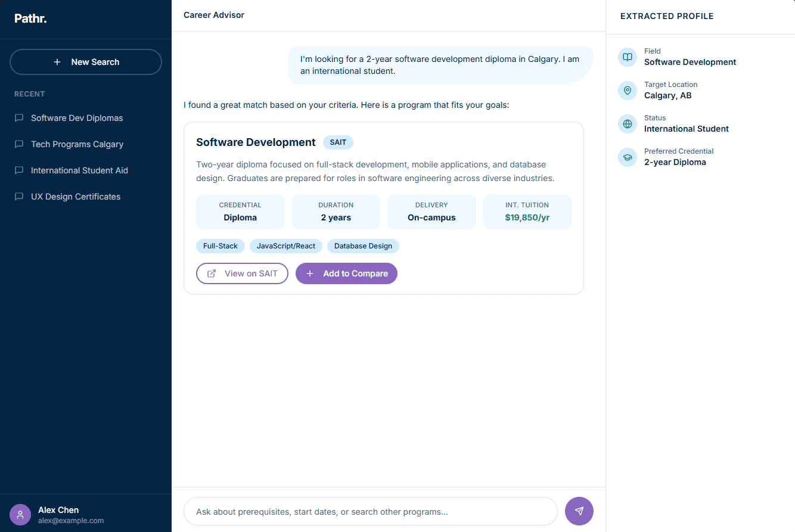The width and height of the screenshot is (795, 532).
Task: Select the JavaScript/React tag
Action: pyautogui.click(x=286, y=246)
